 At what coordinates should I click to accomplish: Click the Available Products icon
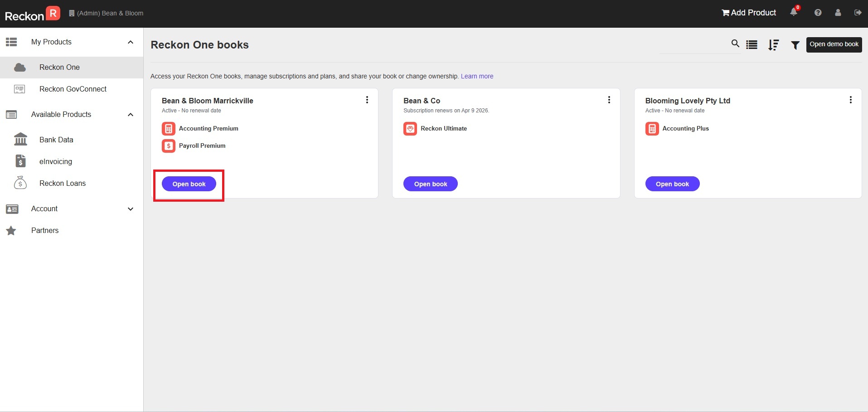[11, 115]
